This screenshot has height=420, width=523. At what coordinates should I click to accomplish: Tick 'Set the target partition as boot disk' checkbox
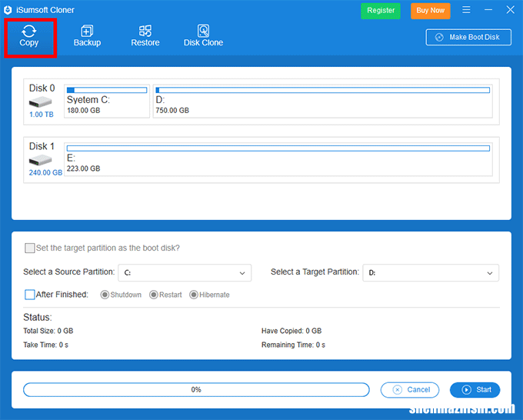[30, 248]
